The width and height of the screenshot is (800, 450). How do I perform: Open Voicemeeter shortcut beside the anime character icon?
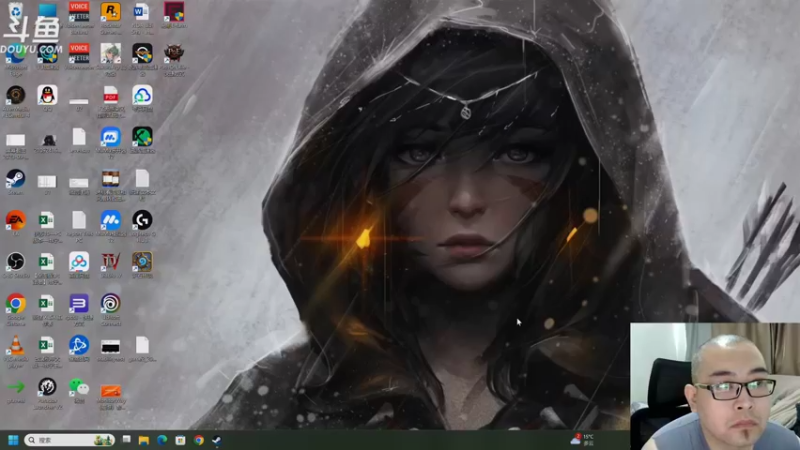tap(79, 53)
